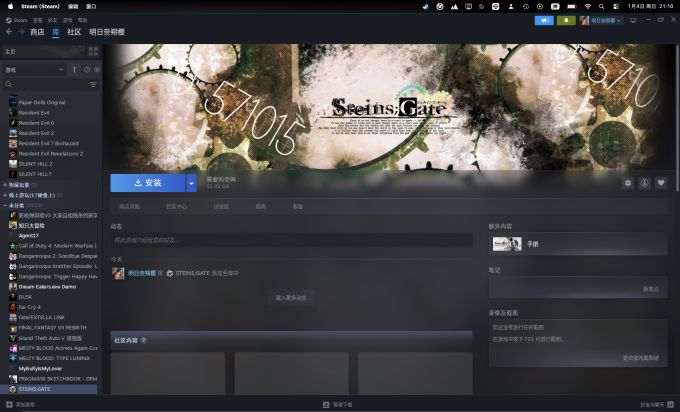This screenshot has width=680, height=412.
Task: Click the blue 安装 install button
Action: click(148, 183)
